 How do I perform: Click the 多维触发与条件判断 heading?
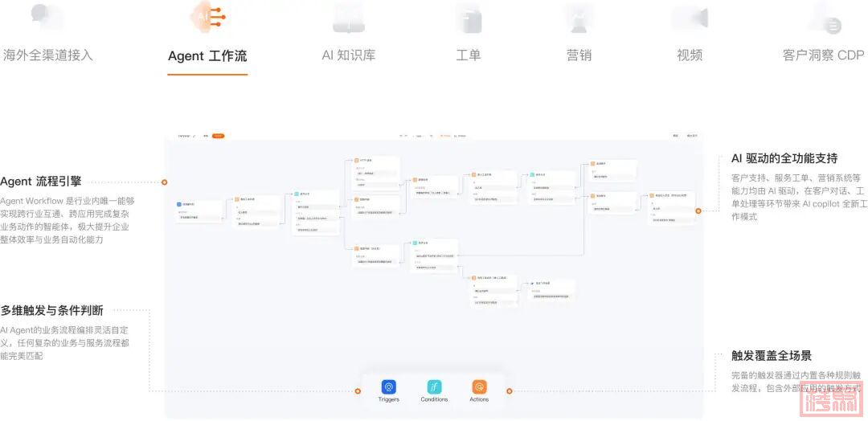(x=51, y=310)
